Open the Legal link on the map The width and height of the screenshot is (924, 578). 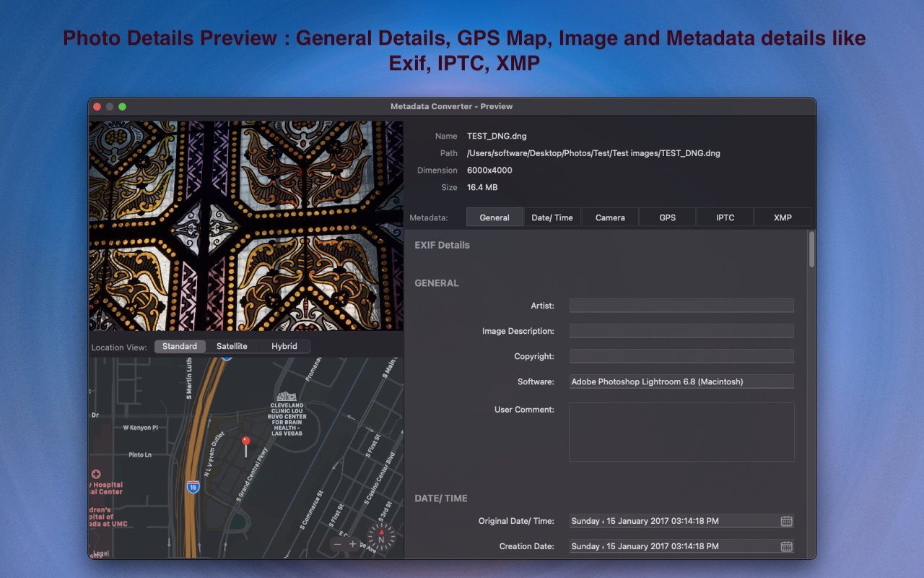(101, 554)
